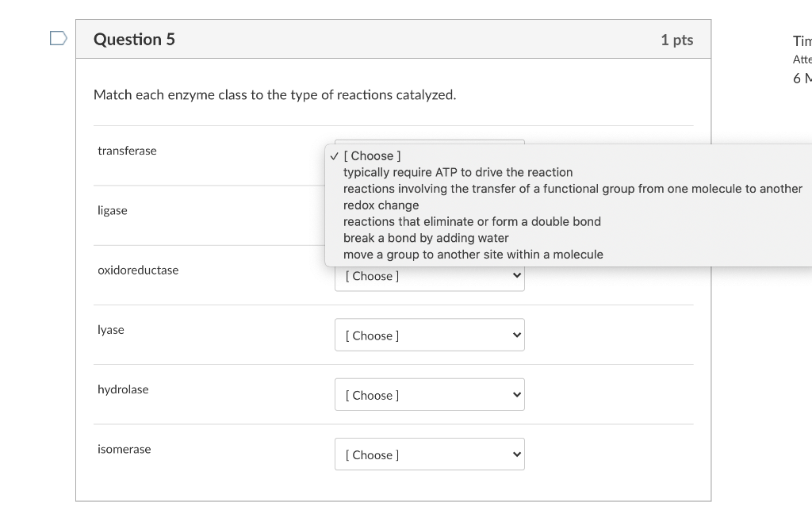
Task: Select the "redox change" option
Action: [x=381, y=205]
